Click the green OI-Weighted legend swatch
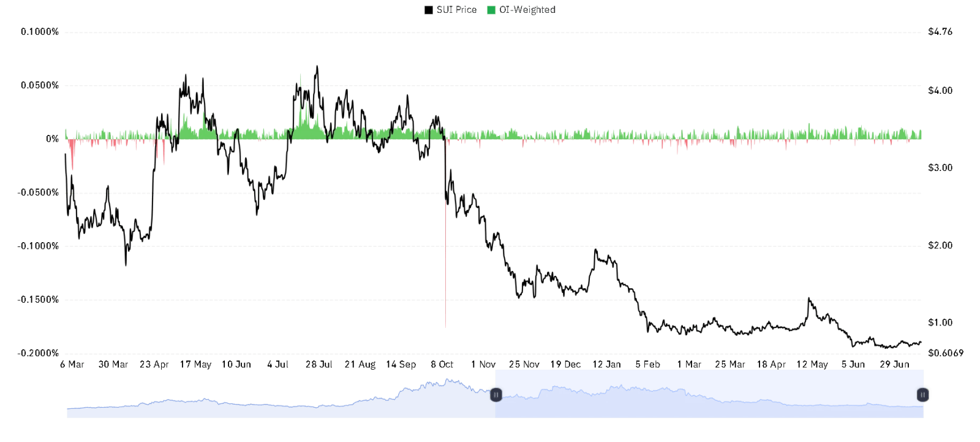Screen dimensions: 980x442 click(x=491, y=10)
